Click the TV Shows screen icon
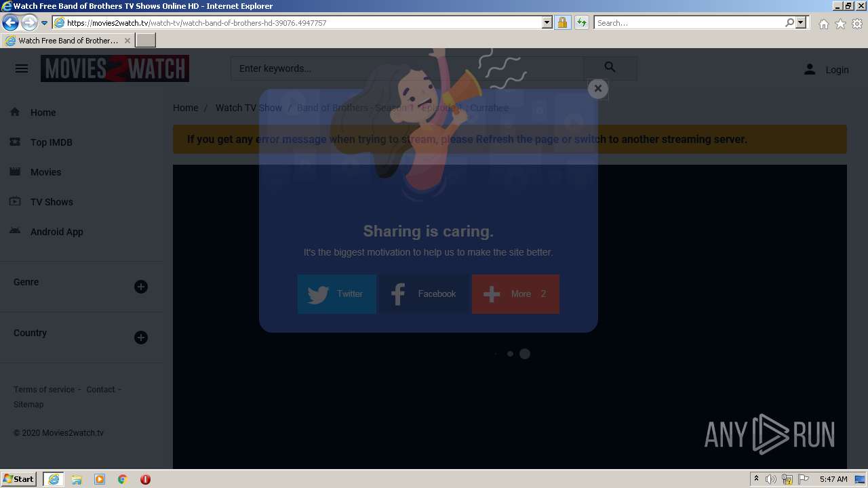The height and width of the screenshot is (488, 868). coord(15,201)
